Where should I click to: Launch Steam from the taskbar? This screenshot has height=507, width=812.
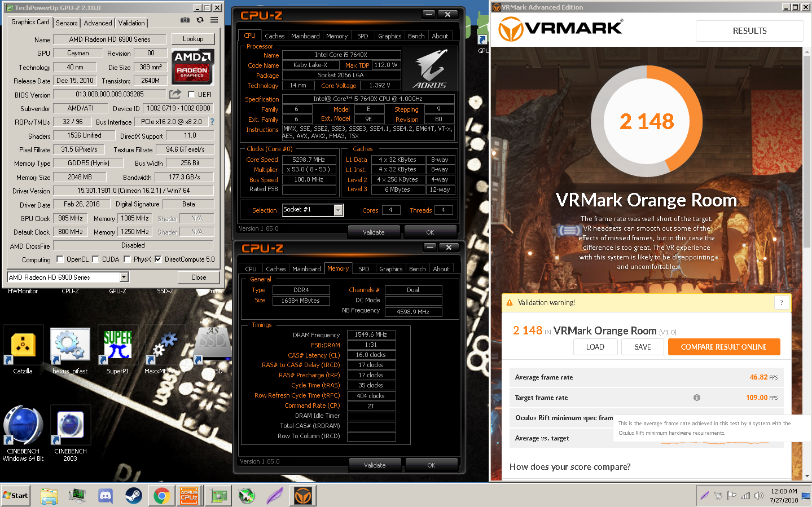[x=134, y=496]
